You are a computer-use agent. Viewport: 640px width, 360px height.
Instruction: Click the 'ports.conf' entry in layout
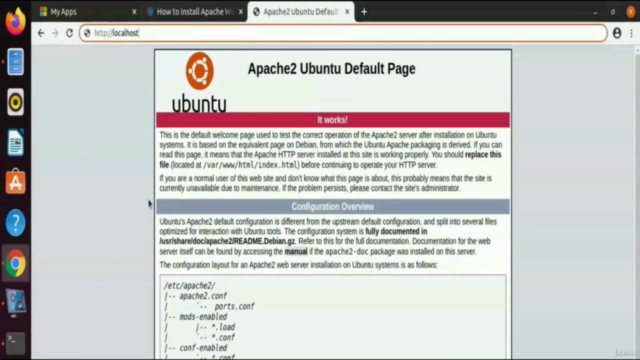(234, 306)
